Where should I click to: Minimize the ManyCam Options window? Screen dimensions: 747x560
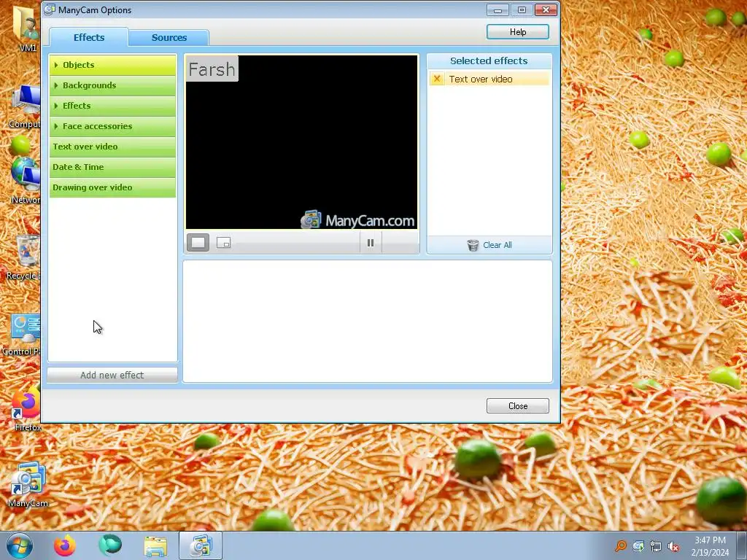click(498, 10)
